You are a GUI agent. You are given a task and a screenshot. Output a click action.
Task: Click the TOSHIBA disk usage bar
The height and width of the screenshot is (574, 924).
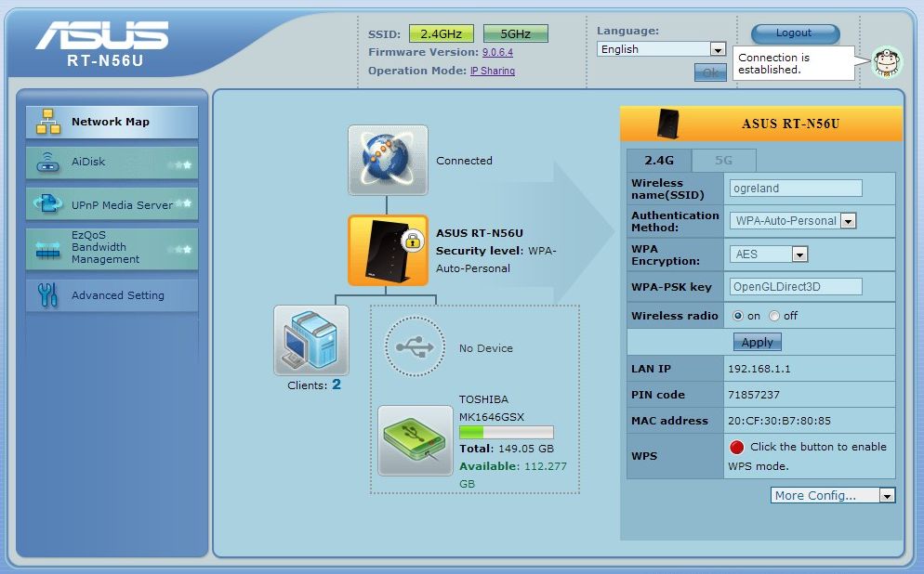point(506,432)
